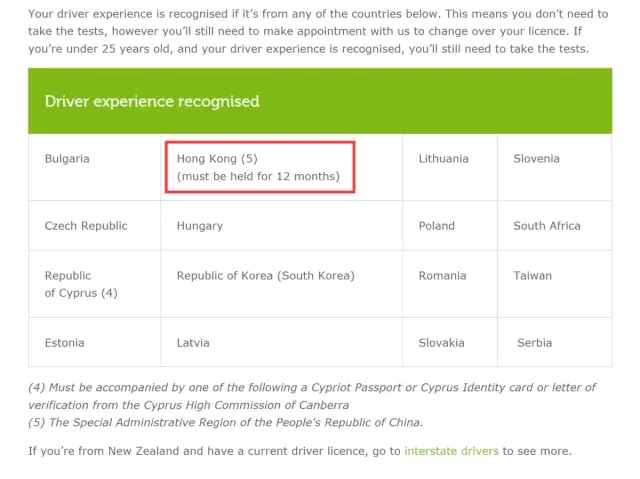
Task: Click the Latvia entry
Action: pyautogui.click(x=282, y=342)
